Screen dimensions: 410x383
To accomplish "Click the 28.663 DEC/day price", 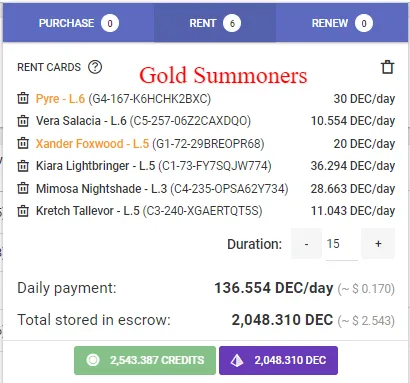I will (353, 188).
